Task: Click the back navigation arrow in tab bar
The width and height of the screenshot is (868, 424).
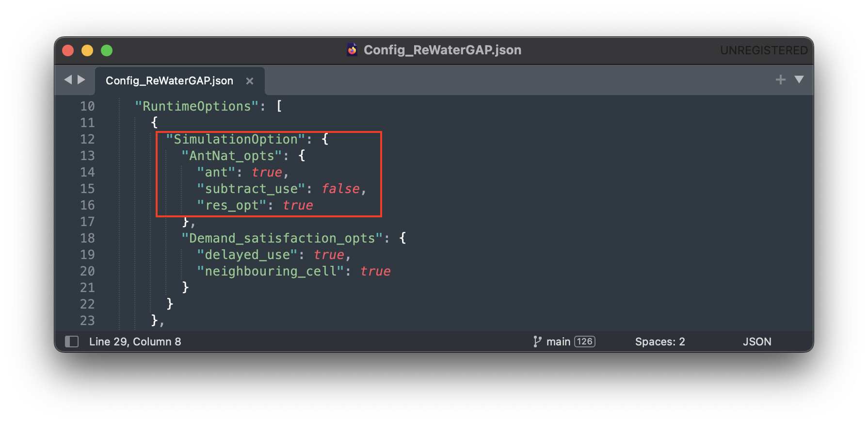Action: 68,80
